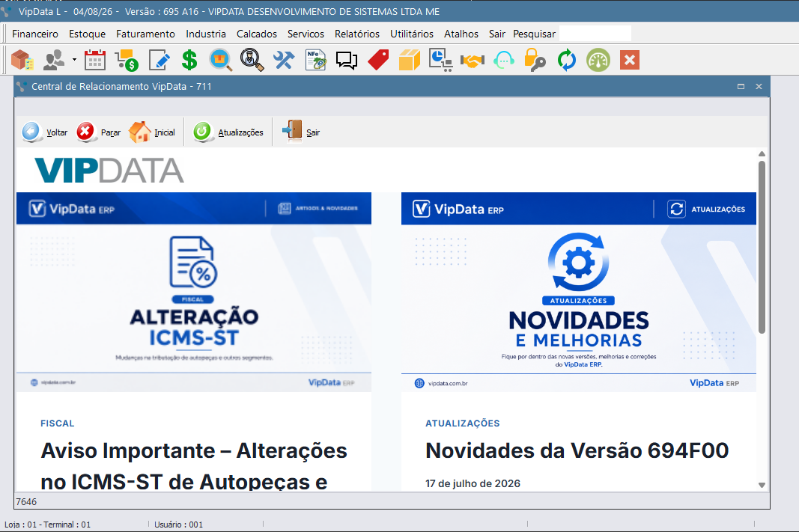
Task: Open the edit note pencil icon
Action: click(159, 60)
